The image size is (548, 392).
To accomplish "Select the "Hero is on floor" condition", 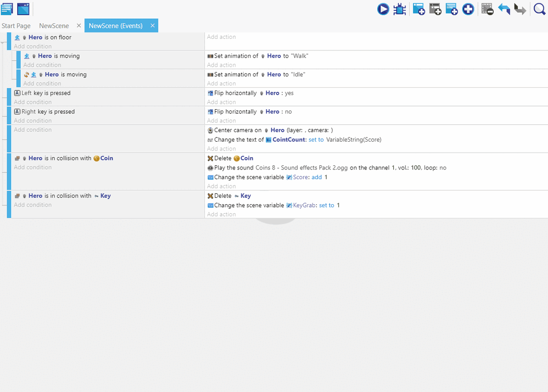I will point(43,37).
